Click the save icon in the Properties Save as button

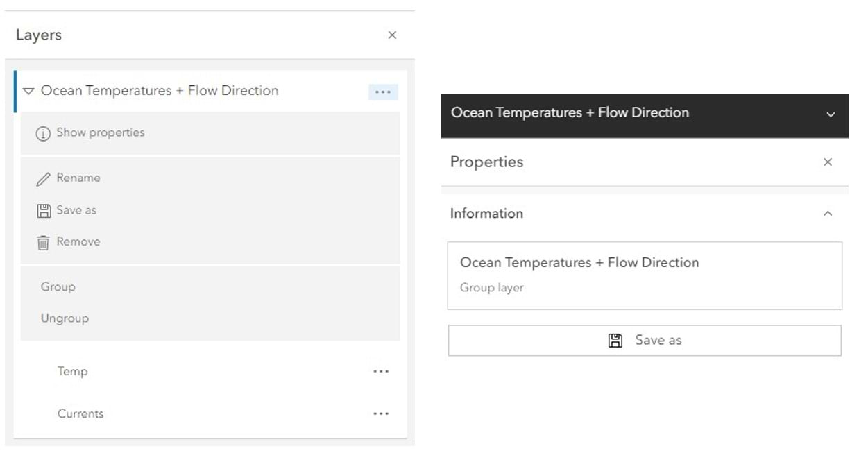pyautogui.click(x=615, y=341)
